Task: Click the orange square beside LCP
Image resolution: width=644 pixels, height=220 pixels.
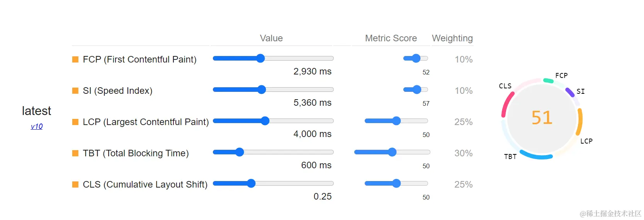Action: [x=75, y=122]
